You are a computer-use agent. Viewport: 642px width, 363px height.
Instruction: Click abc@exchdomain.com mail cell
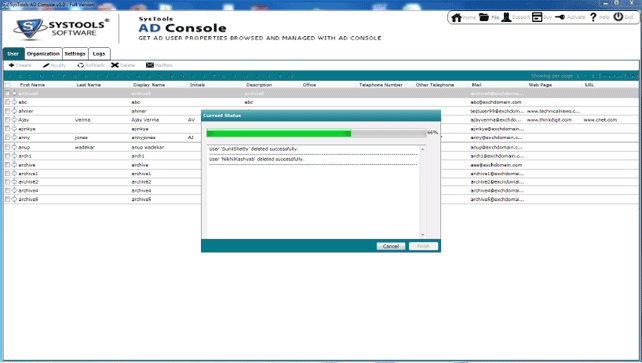496,102
